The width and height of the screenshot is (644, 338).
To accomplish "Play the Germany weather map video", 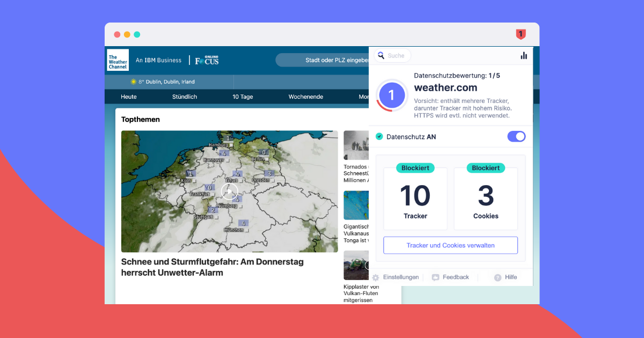I will point(230,192).
